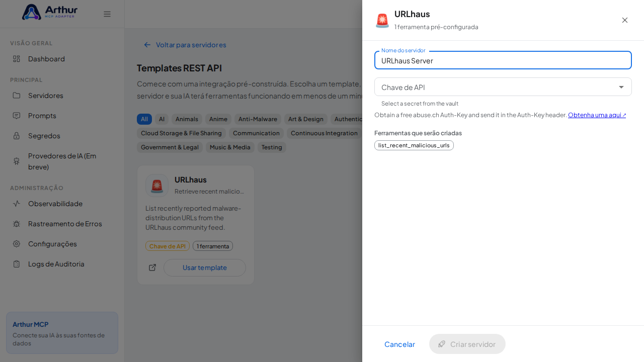Select Music & Media category filter
Screen dimensions: 644x362
[x=230, y=147]
